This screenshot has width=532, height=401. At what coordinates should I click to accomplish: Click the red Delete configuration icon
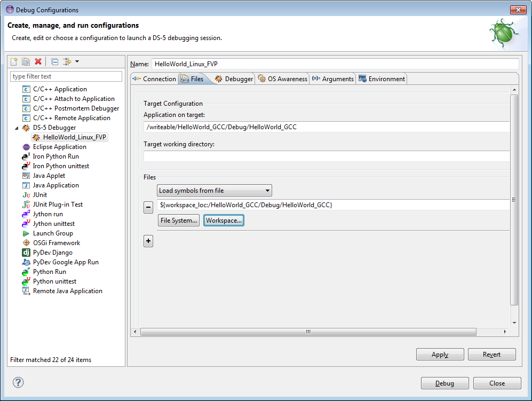(x=38, y=61)
